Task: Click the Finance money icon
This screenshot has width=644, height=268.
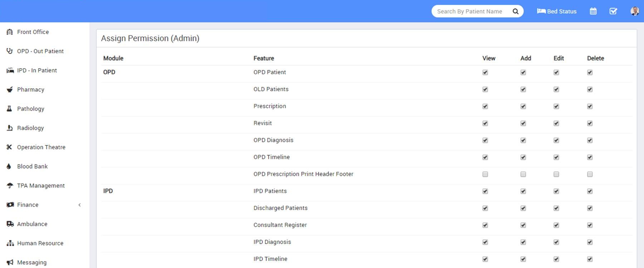Action: pos(10,205)
